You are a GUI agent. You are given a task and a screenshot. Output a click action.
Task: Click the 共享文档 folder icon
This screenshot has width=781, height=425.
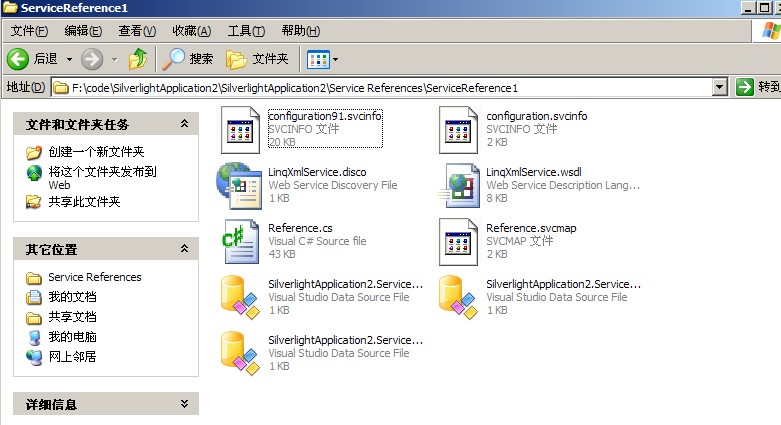tap(34, 317)
